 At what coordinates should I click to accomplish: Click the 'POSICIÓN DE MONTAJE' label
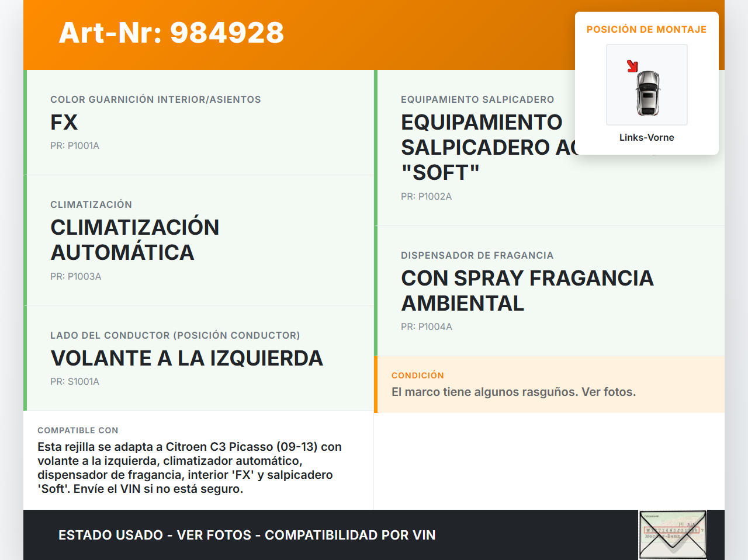[647, 29]
